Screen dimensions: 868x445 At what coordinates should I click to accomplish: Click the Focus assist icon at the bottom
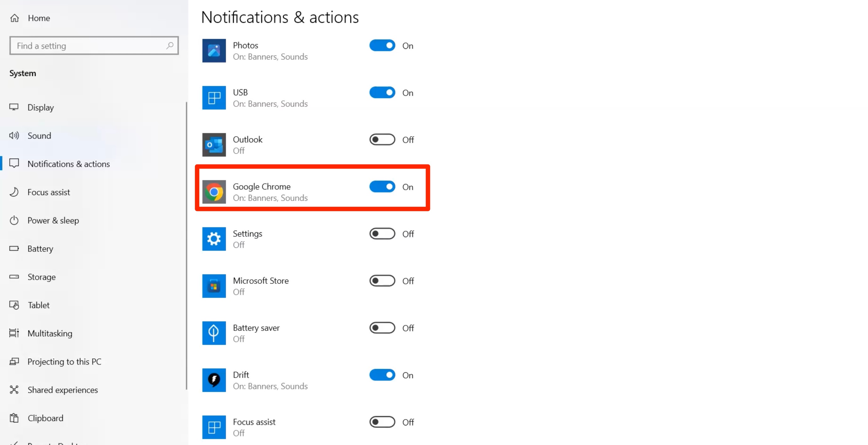(x=214, y=427)
